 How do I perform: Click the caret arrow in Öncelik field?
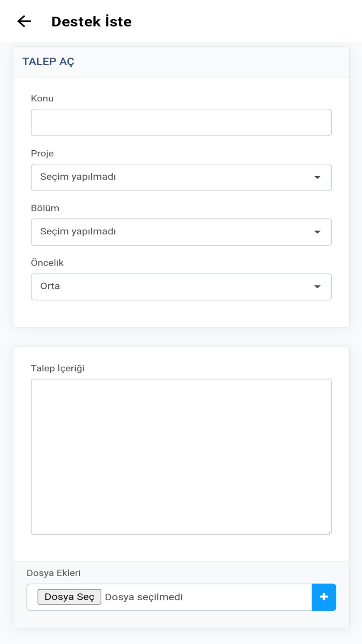[x=317, y=287]
